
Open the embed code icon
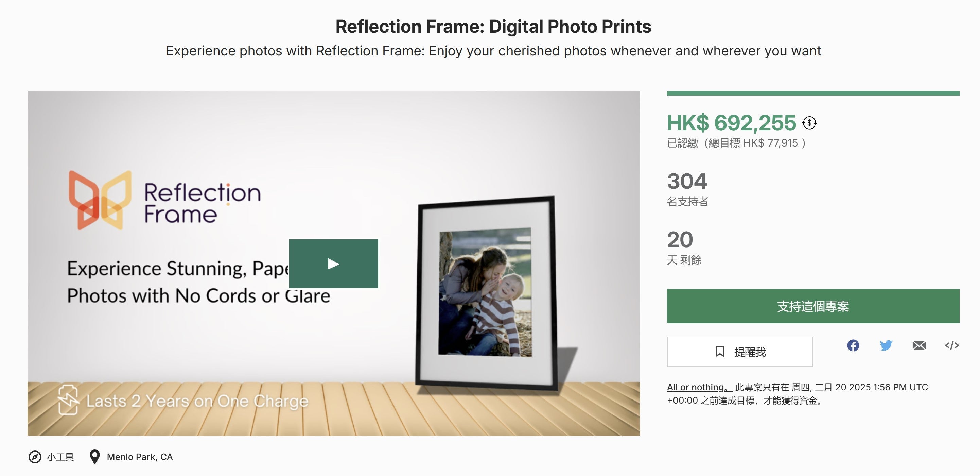pos(951,345)
